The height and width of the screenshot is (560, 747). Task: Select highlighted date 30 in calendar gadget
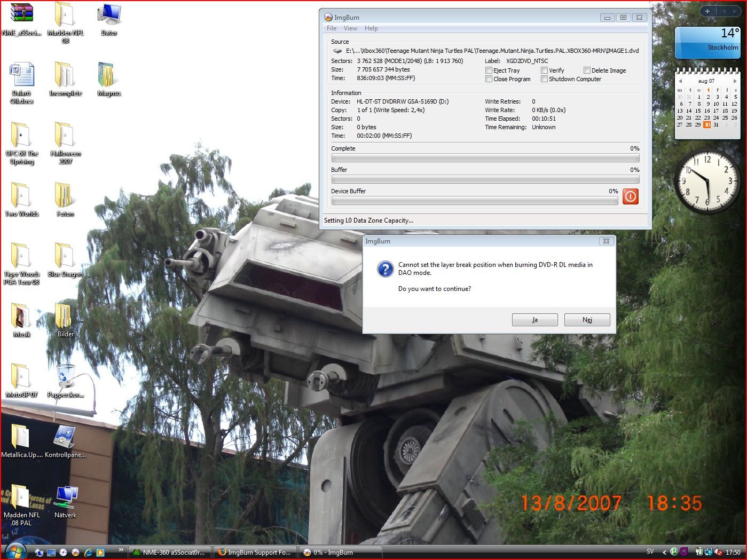coord(707,125)
